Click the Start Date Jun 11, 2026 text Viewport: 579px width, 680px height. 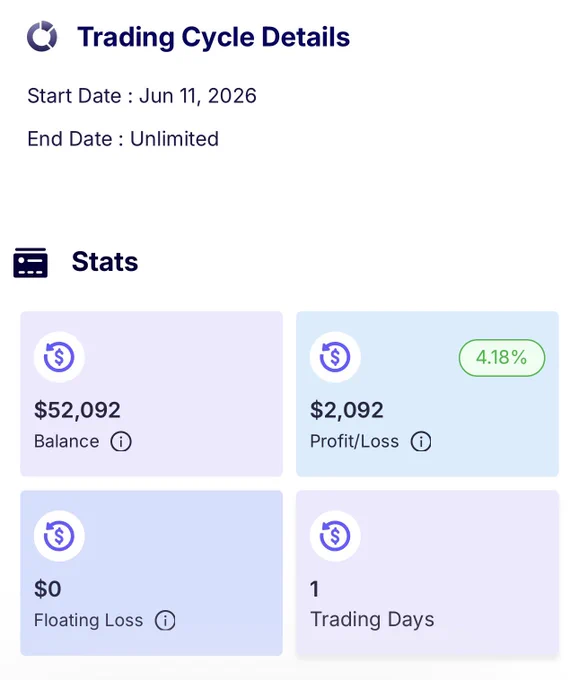(142, 96)
